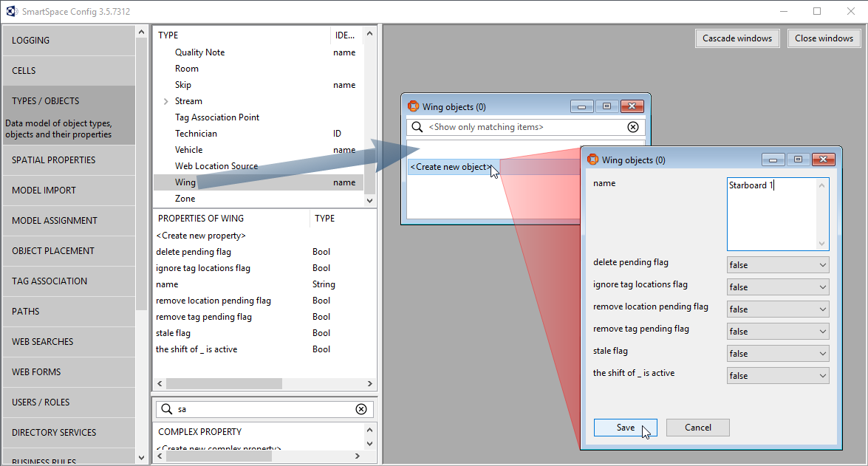The height and width of the screenshot is (466, 868).
Task: Select the Vehicle type row
Action: pyautogui.click(x=259, y=150)
